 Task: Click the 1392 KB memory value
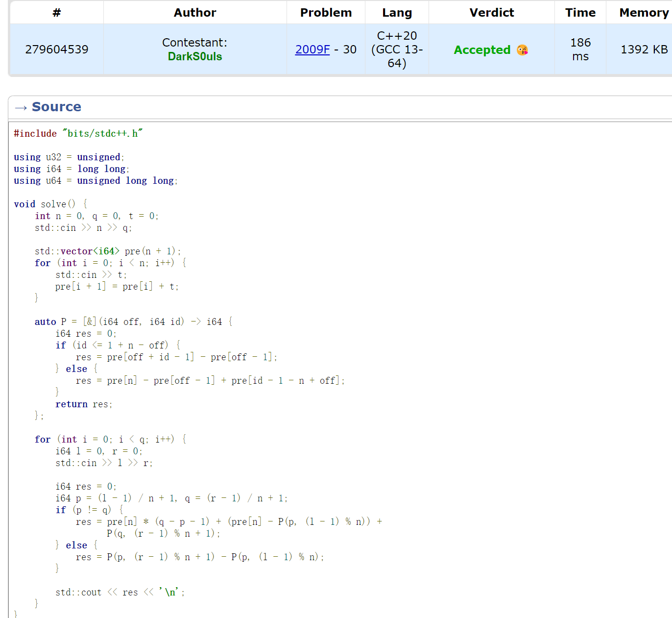pyautogui.click(x=644, y=49)
